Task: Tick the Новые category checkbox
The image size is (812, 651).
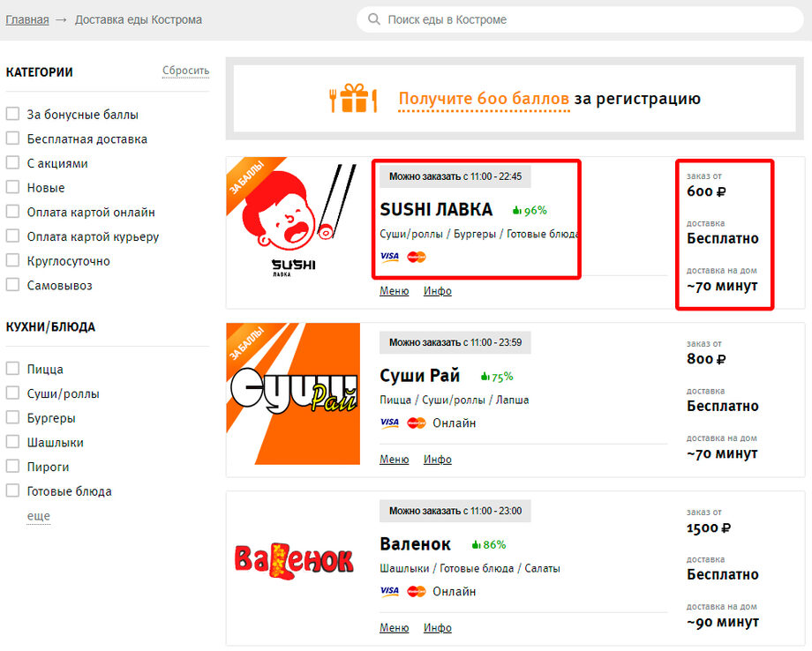Action: click(x=12, y=187)
